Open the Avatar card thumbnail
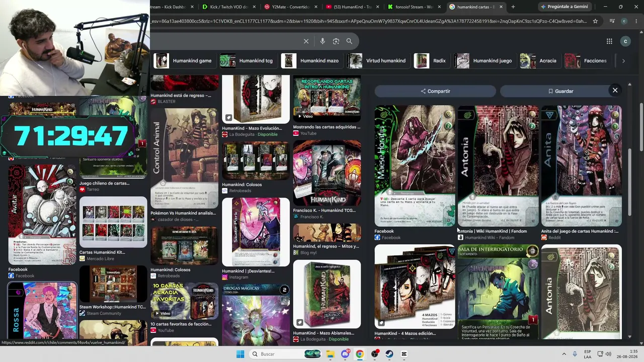The image size is (644, 362). click(42, 214)
